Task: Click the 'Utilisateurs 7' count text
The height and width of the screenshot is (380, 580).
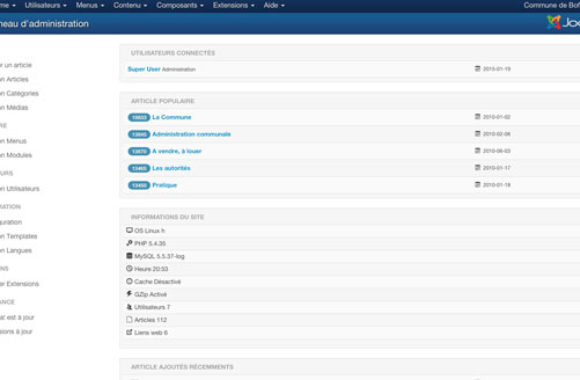Action: (152, 307)
